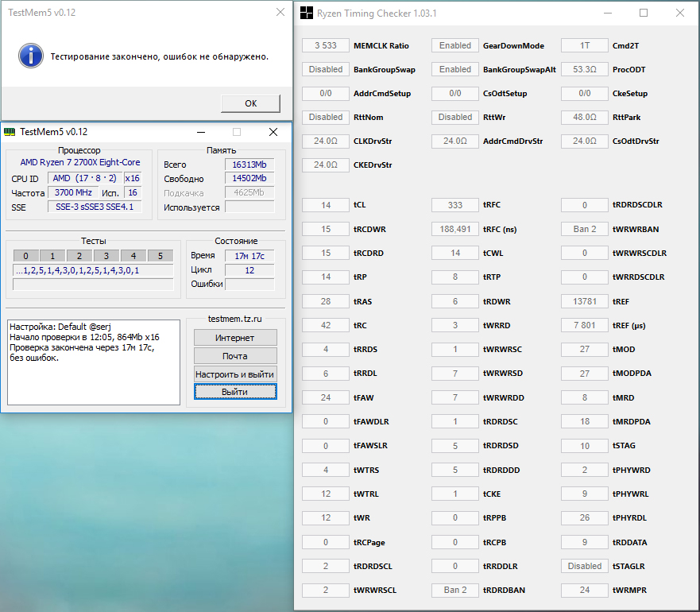
Task: Click the tREF (µs) value 7 801
Action: 584,325
